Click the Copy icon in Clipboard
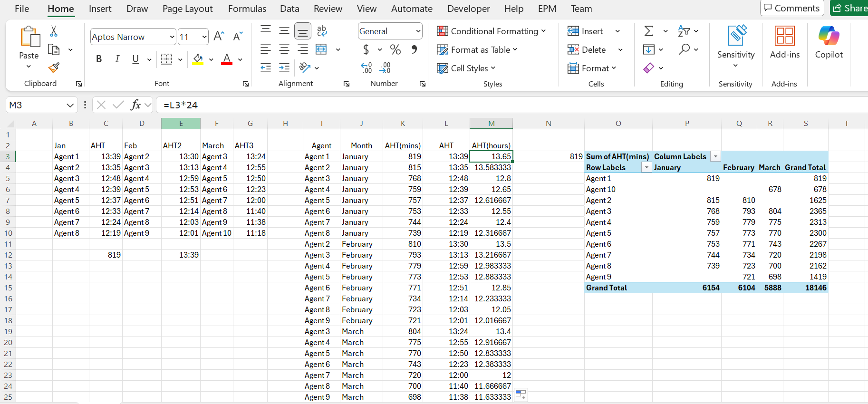 54,49
